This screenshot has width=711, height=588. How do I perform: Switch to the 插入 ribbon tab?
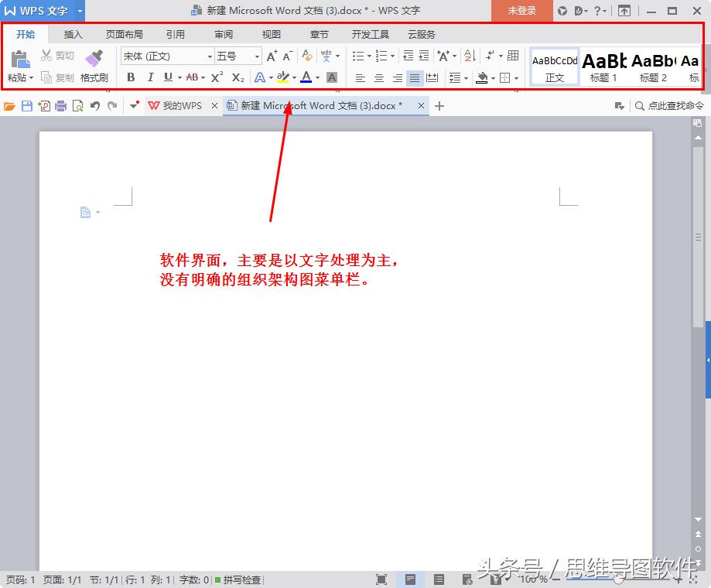[72, 34]
